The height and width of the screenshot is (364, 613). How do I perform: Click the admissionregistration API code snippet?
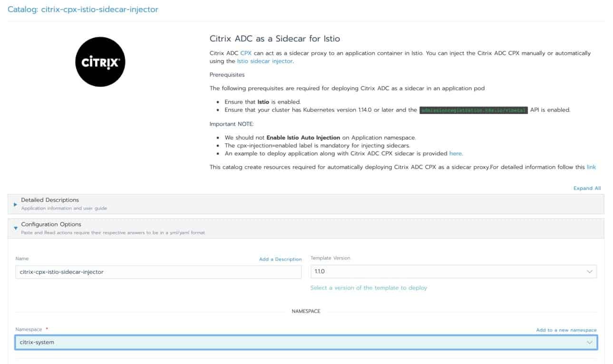[x=474, y=110]
